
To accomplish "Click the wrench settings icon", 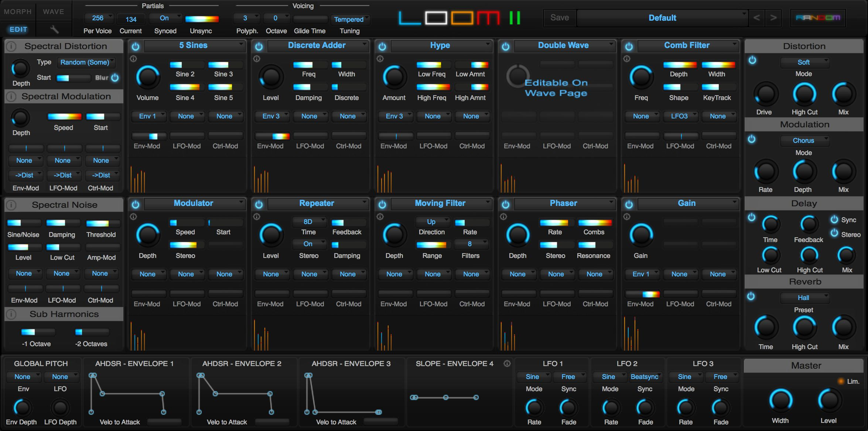I will [x=54, y=29].
